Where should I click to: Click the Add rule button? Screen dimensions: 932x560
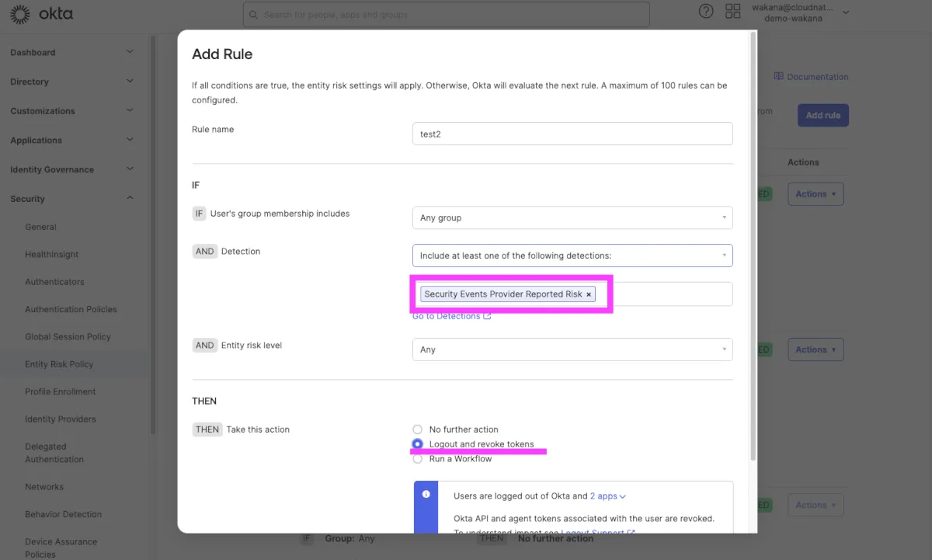822,116
